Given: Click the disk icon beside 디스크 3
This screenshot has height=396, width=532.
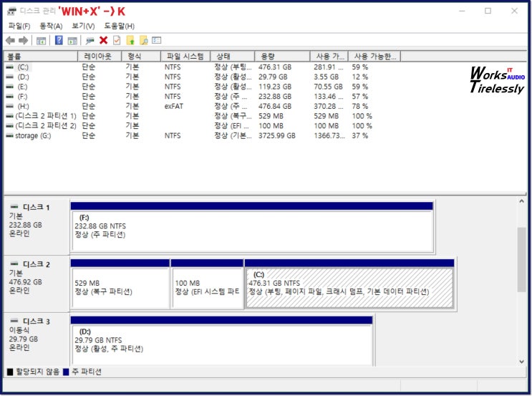Looking at the screenshot, I should click(x=14, y=321).
